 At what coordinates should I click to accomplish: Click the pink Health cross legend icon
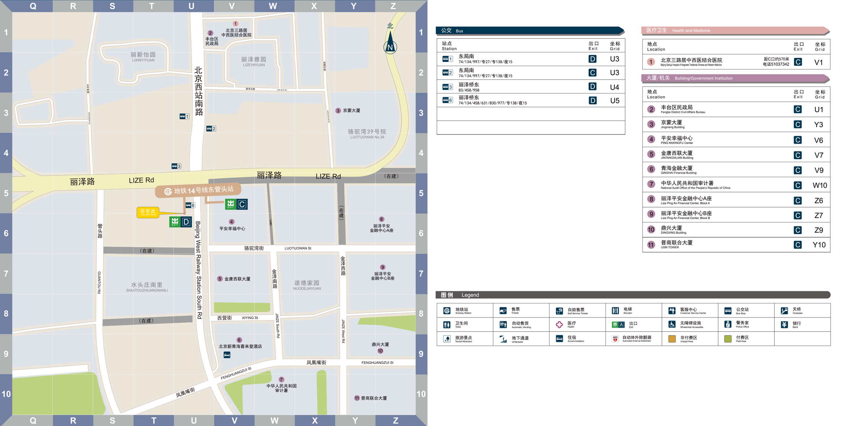click(x=559, y=325)
